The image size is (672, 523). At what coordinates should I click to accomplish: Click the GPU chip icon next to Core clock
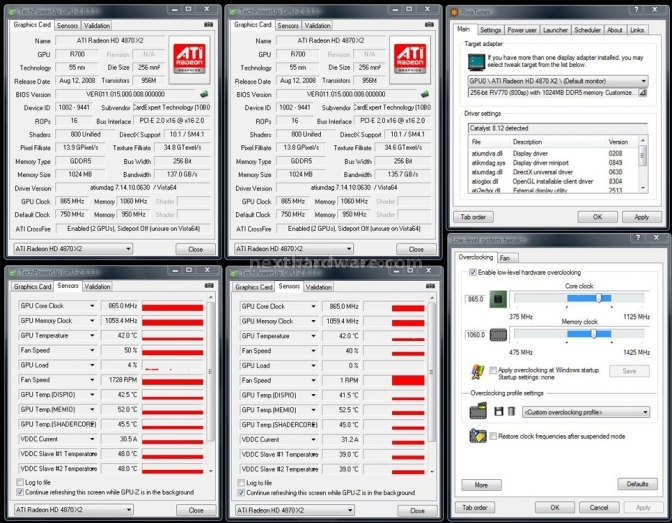pos(498,299)
